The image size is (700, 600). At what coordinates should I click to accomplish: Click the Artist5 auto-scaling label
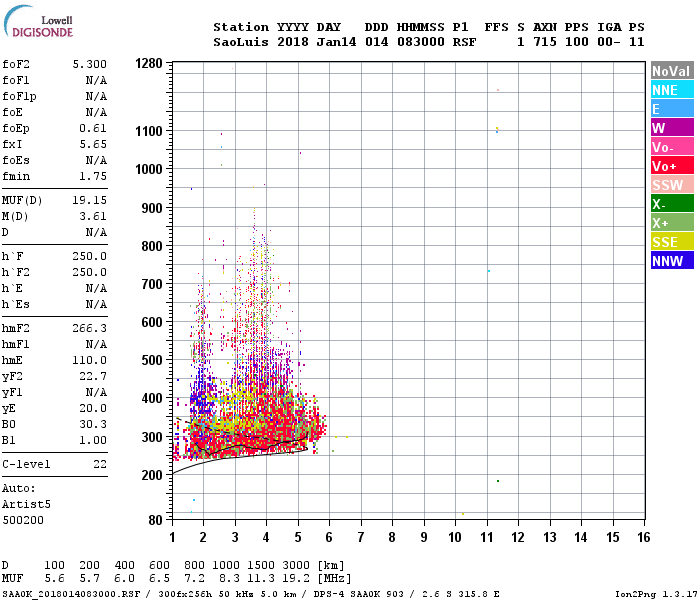click(26, 504)
